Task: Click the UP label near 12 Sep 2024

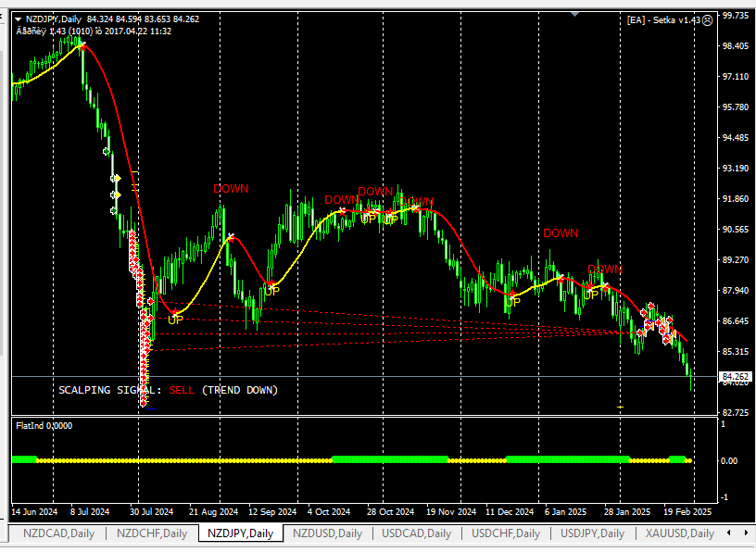Action: click(x=271, y=291)
